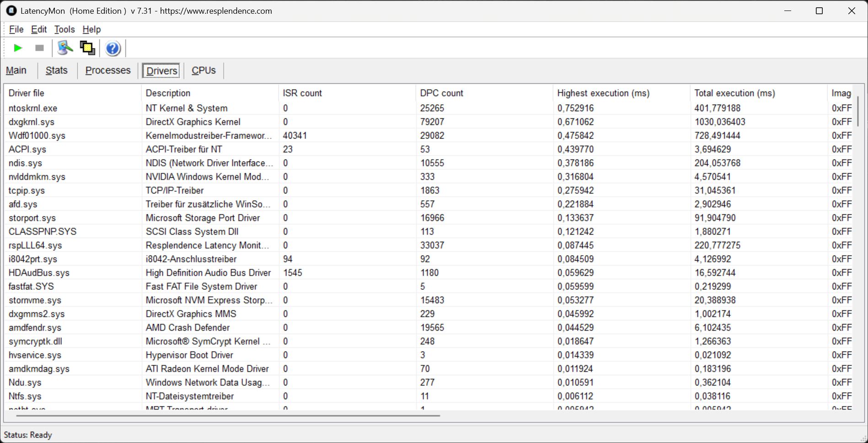Click the horizontal scrollbar under the driver list
Screen dimensions: 868x443
click(228, 416)
